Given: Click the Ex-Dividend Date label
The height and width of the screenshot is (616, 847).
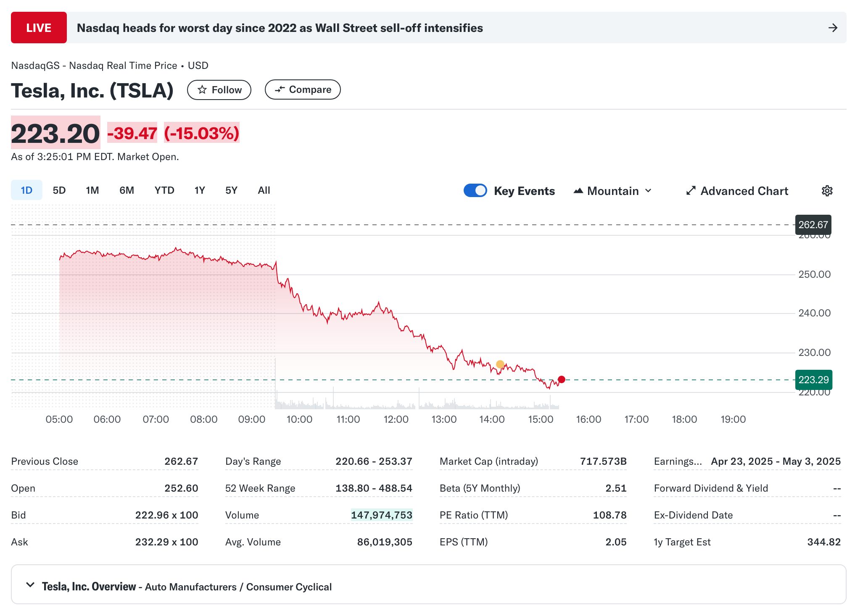Looking at the screenshot, I should (x=693, y=515).
